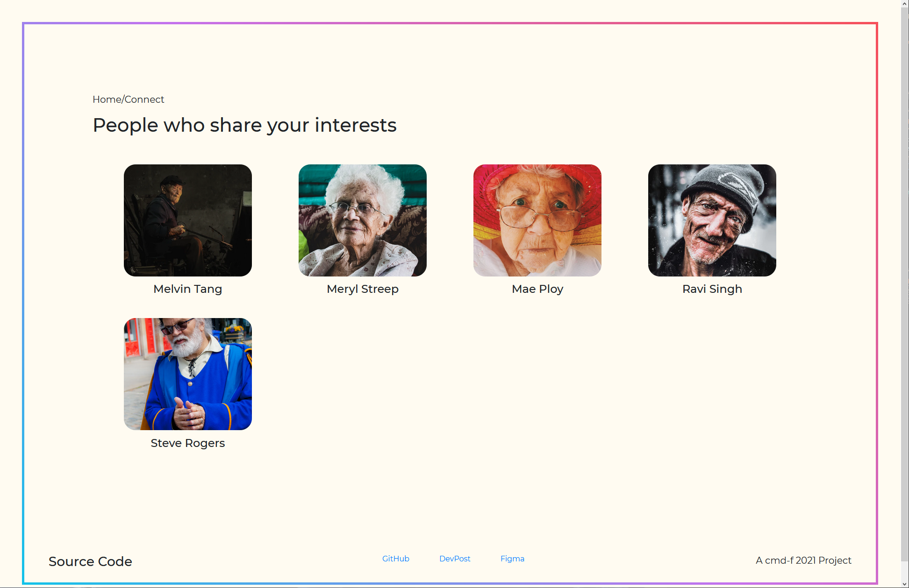Click the Meryl Streep name label
This screenshot has height=588, width=909.
coord(362,289)
